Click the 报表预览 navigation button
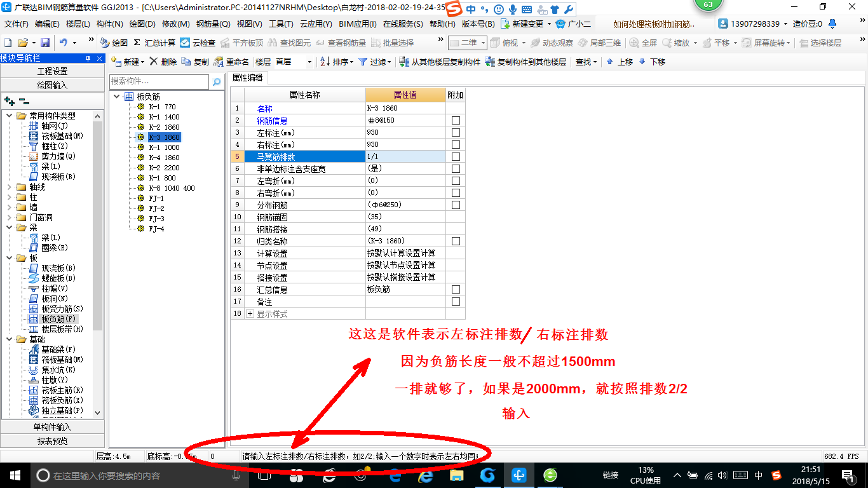The image size is (868, 488). (52, 441)
